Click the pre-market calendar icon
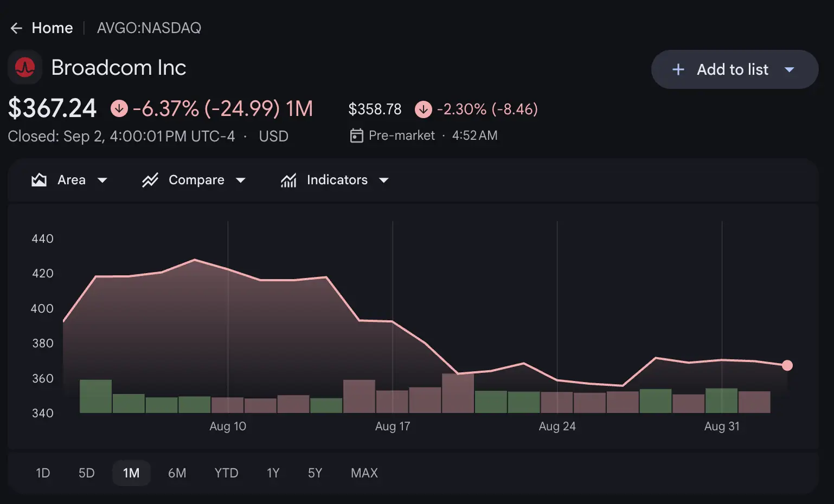The image size is (834, 504). 356,135
